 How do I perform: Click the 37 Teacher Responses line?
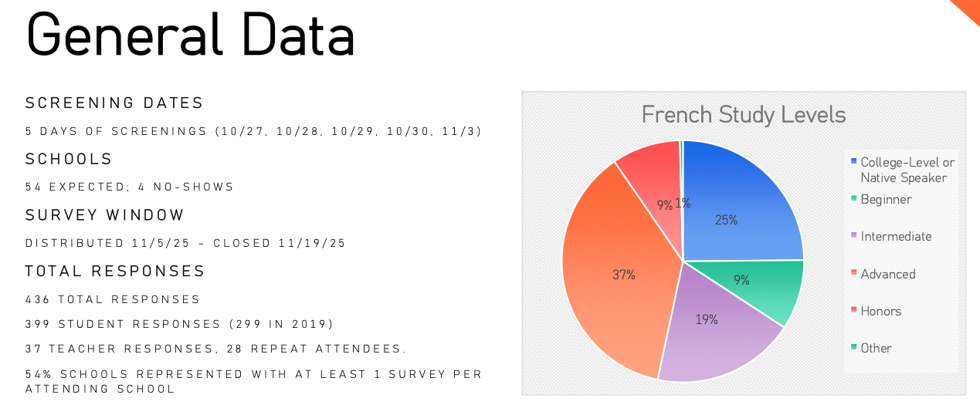point(215,349)
